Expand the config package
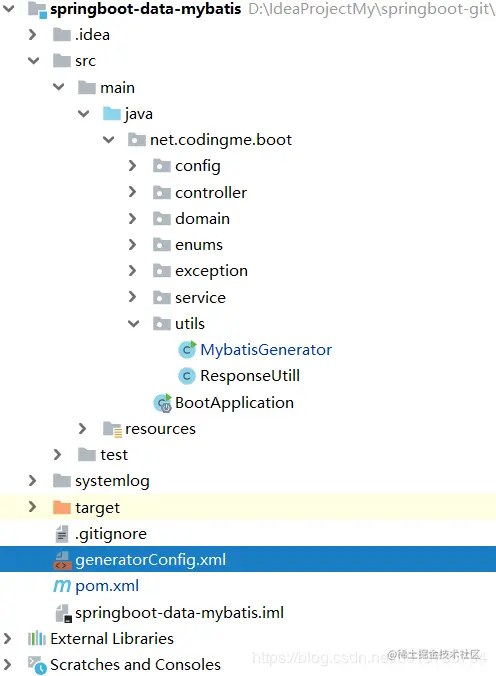 pyautogui.click(x=132, y=166)
